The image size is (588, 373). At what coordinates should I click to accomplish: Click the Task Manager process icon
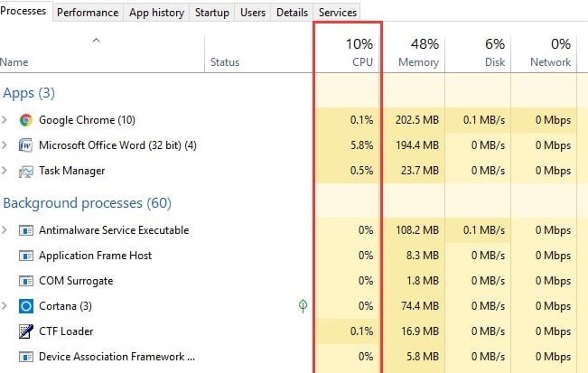coord(26,171)
